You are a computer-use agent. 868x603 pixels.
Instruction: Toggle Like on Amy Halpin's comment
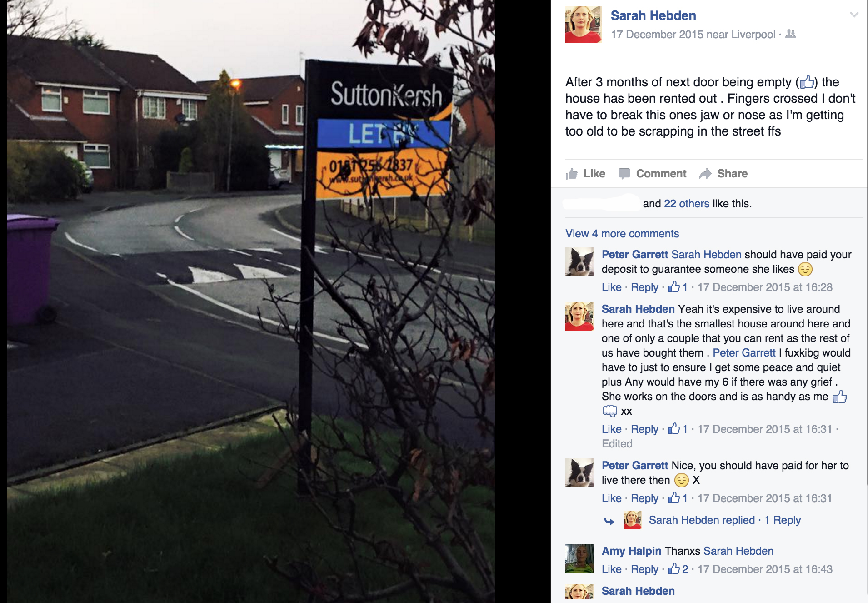(611, 569)
